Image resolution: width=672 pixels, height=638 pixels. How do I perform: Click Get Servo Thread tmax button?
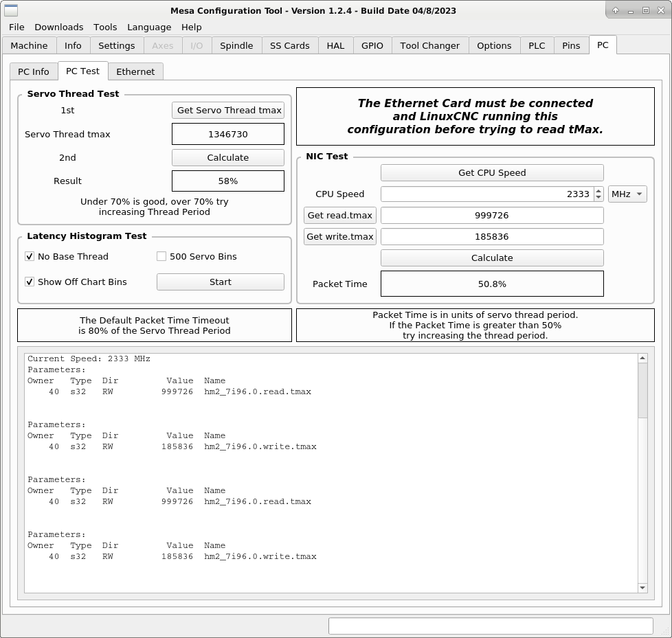click(x=228, y=110)
